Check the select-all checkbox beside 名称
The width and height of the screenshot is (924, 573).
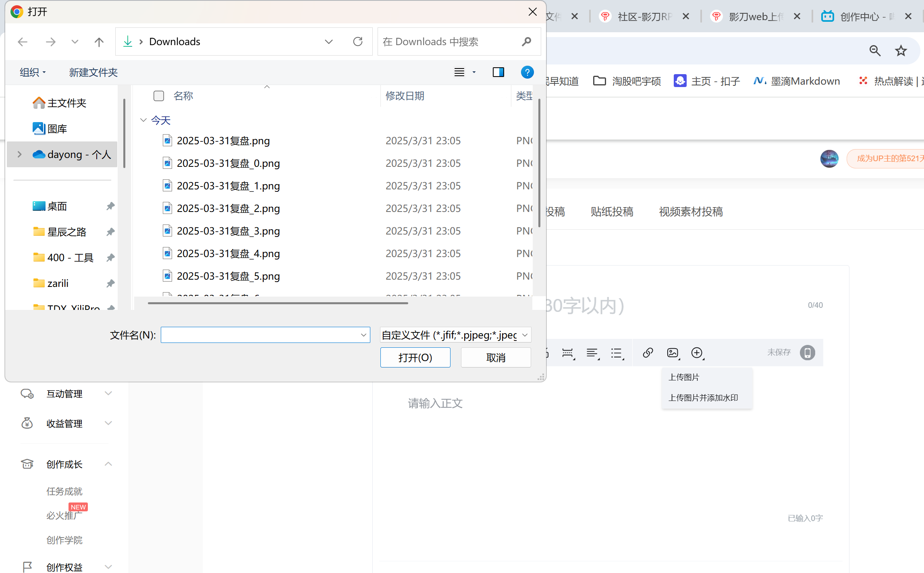point(159,96)
